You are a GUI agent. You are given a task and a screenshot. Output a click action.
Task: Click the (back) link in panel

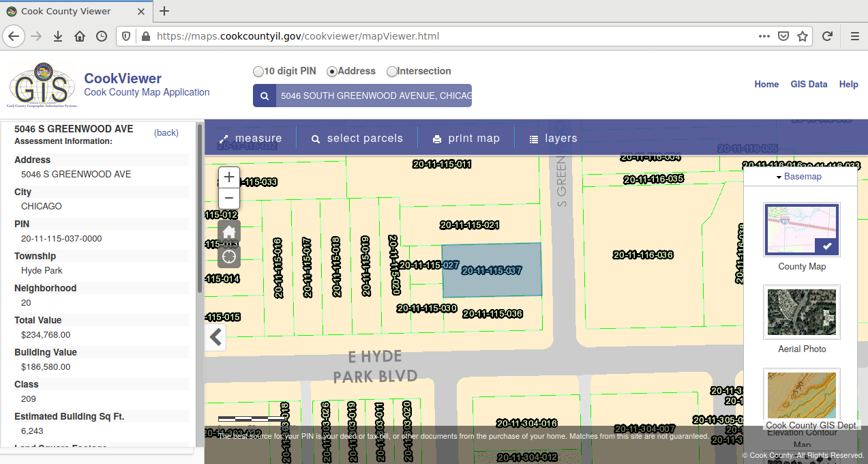click(x=166, y=133)
